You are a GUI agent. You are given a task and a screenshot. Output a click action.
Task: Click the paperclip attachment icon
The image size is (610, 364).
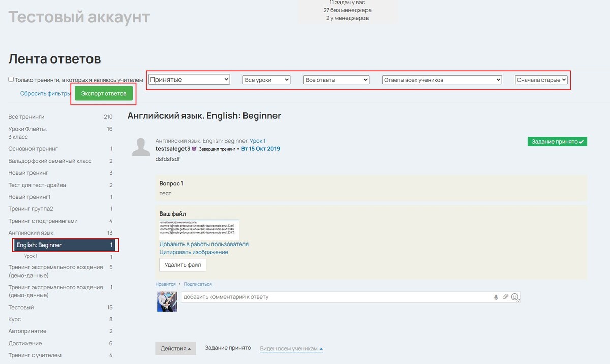[505, 297]
